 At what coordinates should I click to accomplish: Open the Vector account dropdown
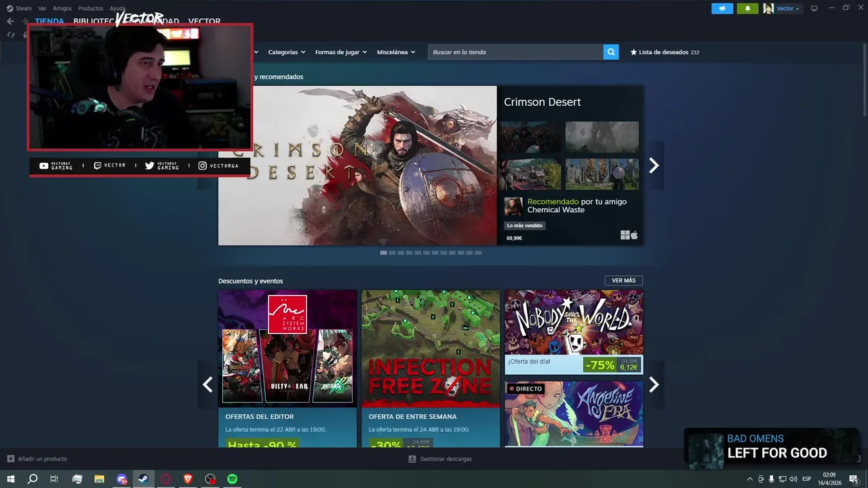[x=788, y=9]
